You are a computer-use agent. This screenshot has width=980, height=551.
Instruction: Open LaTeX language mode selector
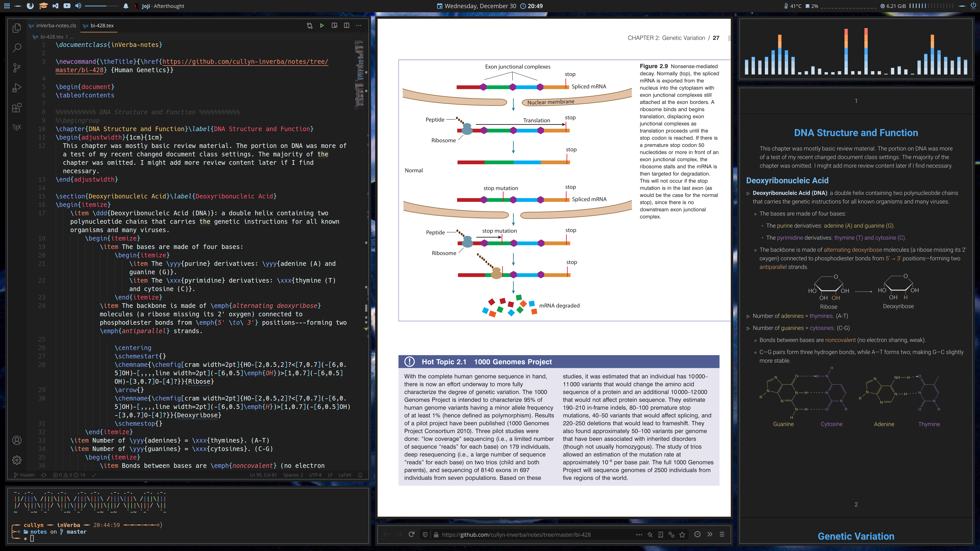(x=345, y=475)
